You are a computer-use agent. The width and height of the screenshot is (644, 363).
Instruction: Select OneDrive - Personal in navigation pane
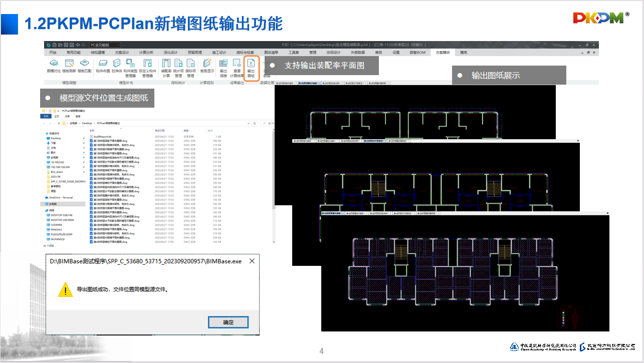click(x=61, y=198)
